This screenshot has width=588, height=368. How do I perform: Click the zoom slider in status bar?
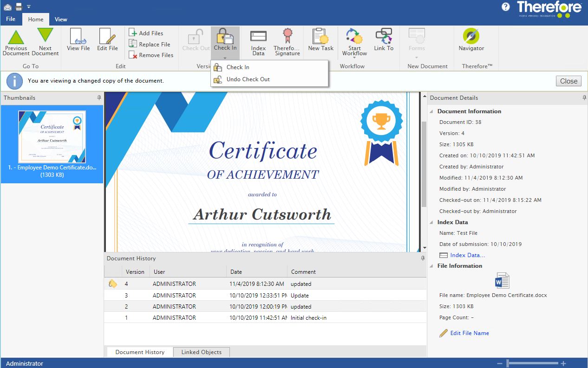pos(508,363)
